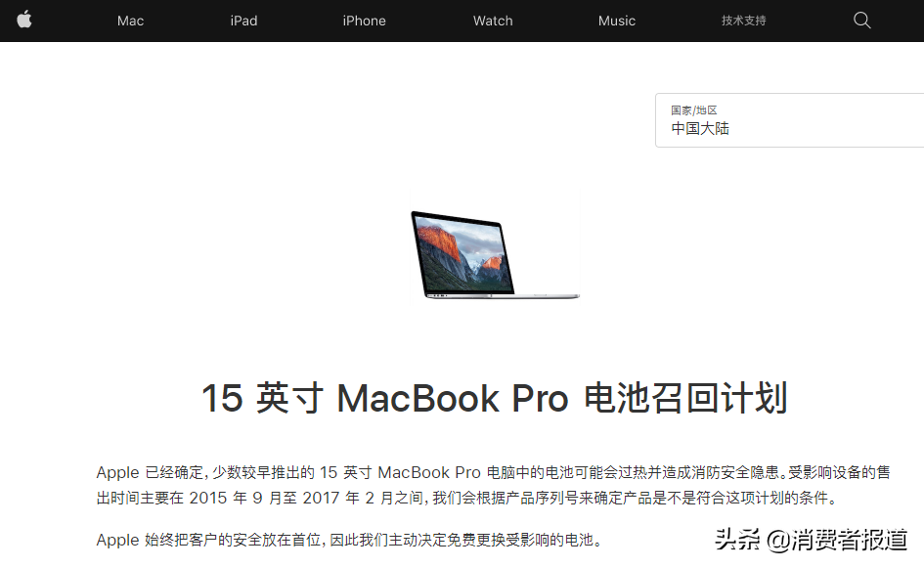This screenshot has height=568, width=924.
Task: Open the Mac navigation item
Action: (x=130, y=21)
